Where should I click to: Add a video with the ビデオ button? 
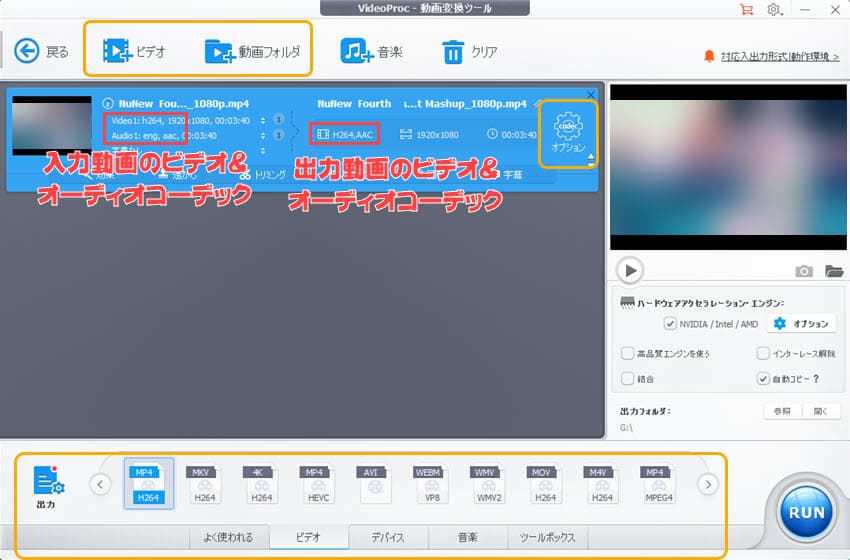[x=134, y=52]
